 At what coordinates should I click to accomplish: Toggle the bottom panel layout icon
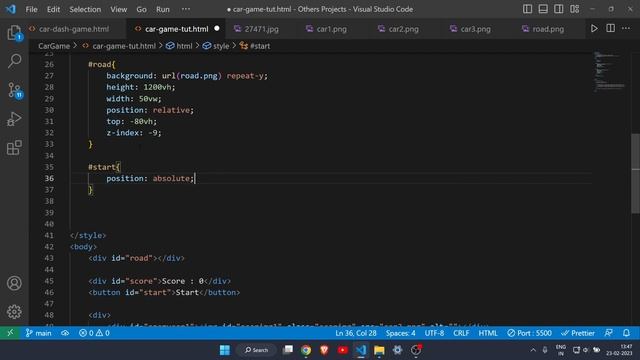pyautogui.click(x=543, y=9)
